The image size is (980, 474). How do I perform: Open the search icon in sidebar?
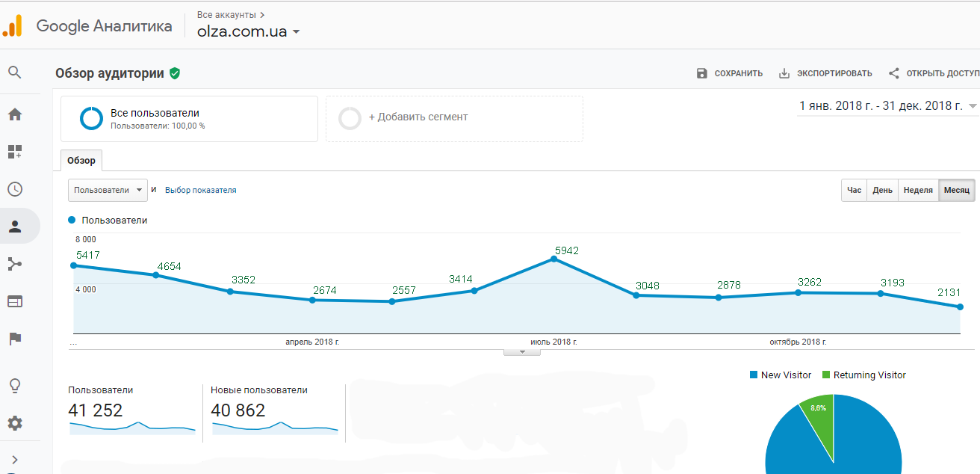coord(15,73)
